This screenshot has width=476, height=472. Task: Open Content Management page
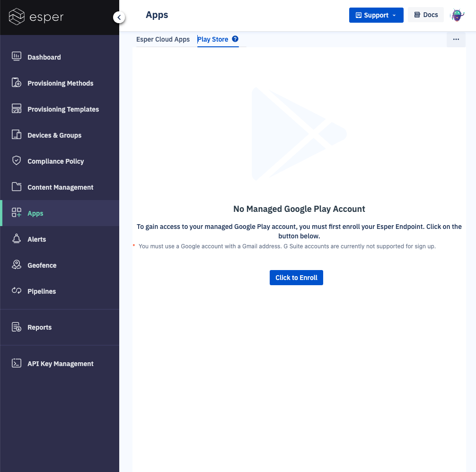60,187
